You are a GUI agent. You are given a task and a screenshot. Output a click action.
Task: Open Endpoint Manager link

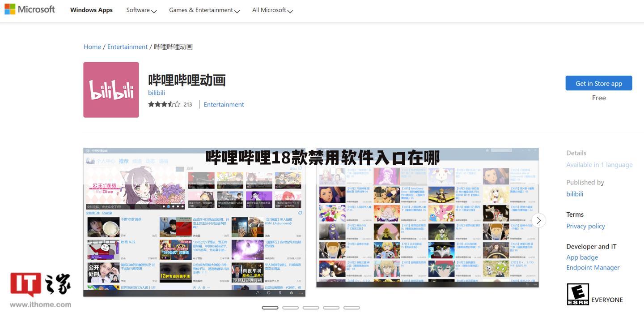(593, 268)
